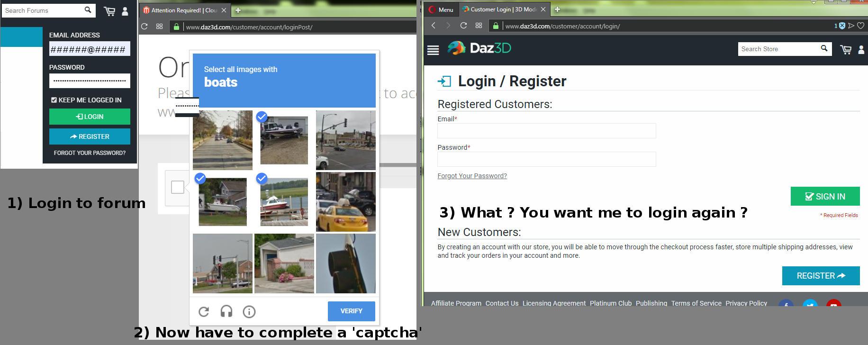Open the Contact Us footer link
Viewport: 868px width, 345px height.
pos(502,303)
